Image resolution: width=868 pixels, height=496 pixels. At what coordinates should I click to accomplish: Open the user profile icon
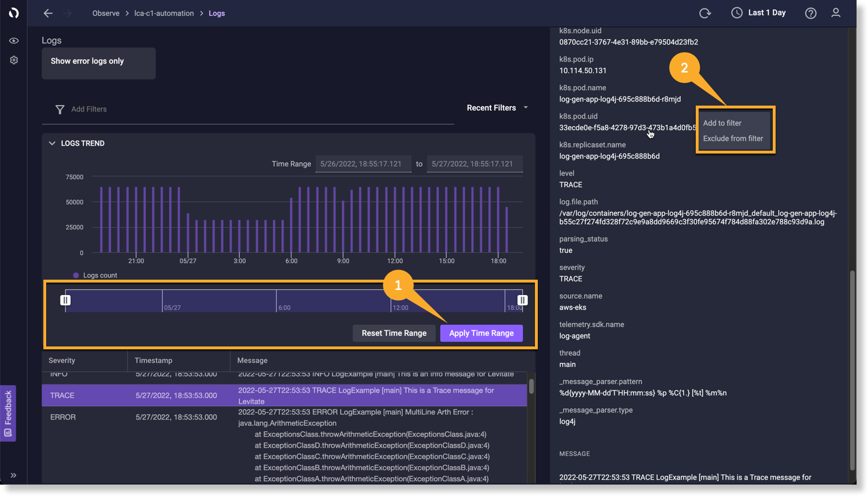pos(835,13)
